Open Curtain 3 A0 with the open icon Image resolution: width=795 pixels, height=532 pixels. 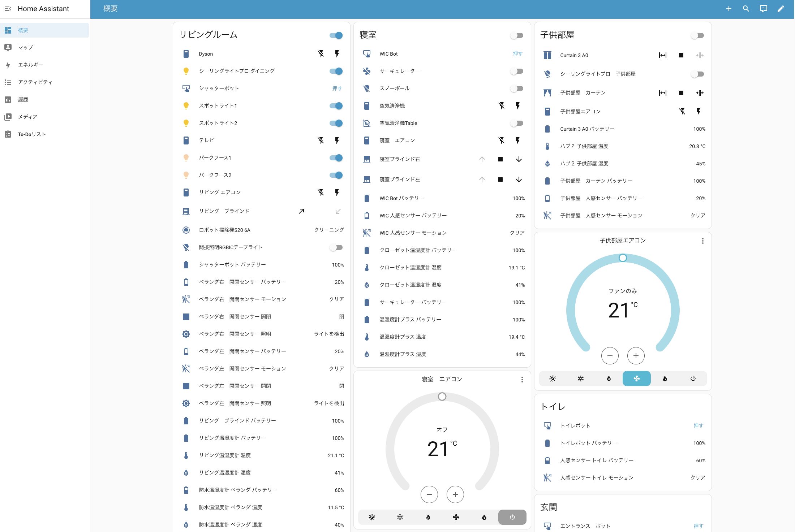click(x=663, y=55)
